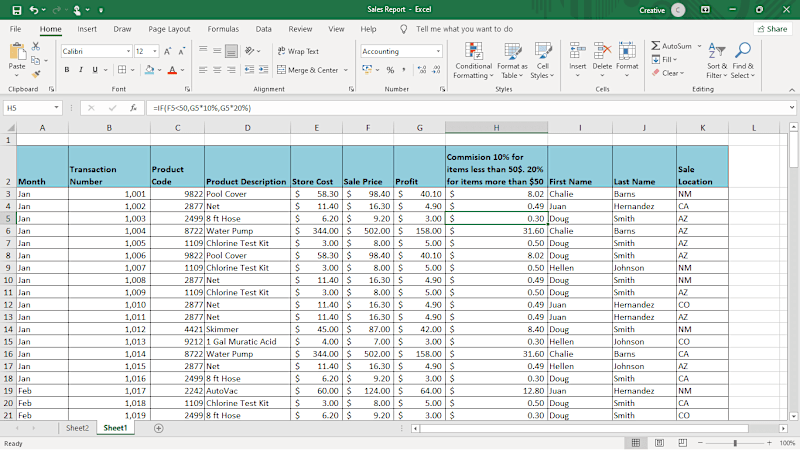Image resolution: width=800 pixels, height=450 pixels.
Task: Add a new sheet with plus icon
Action: click(x=159, y=428)
